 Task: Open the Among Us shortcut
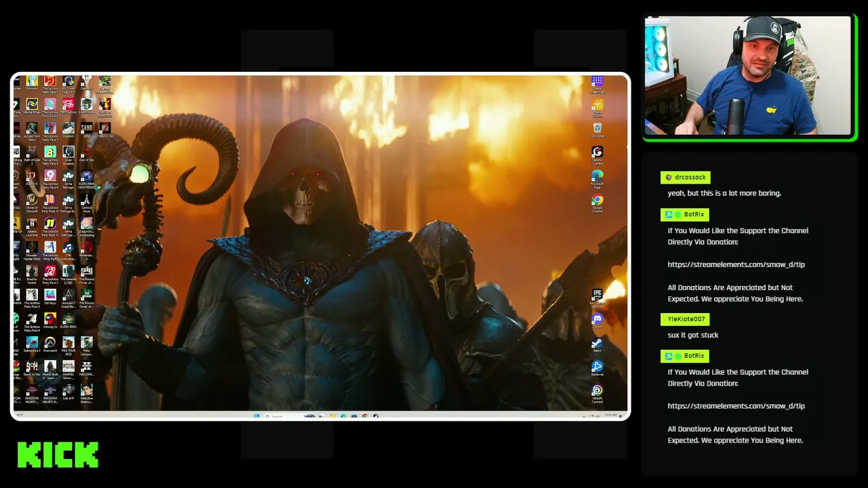[x=50, y=321]
